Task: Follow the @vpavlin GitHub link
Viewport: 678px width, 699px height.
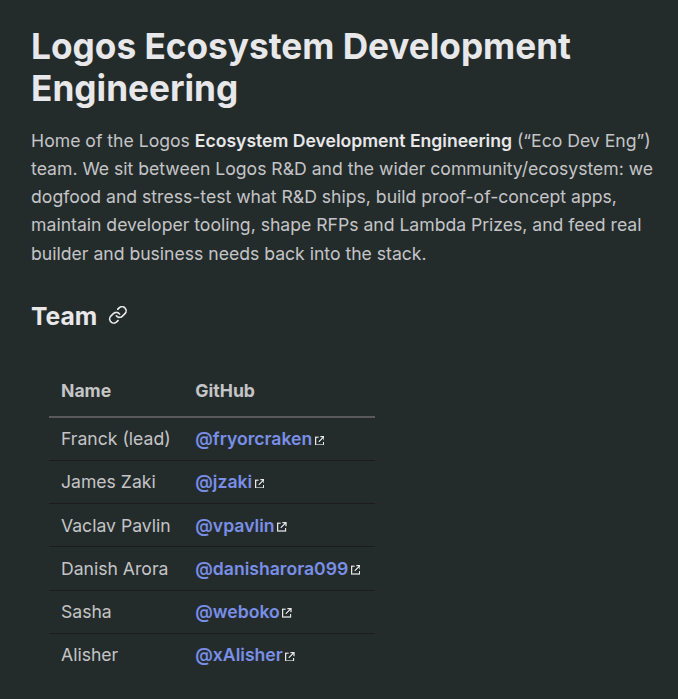Action: point(234,526)
